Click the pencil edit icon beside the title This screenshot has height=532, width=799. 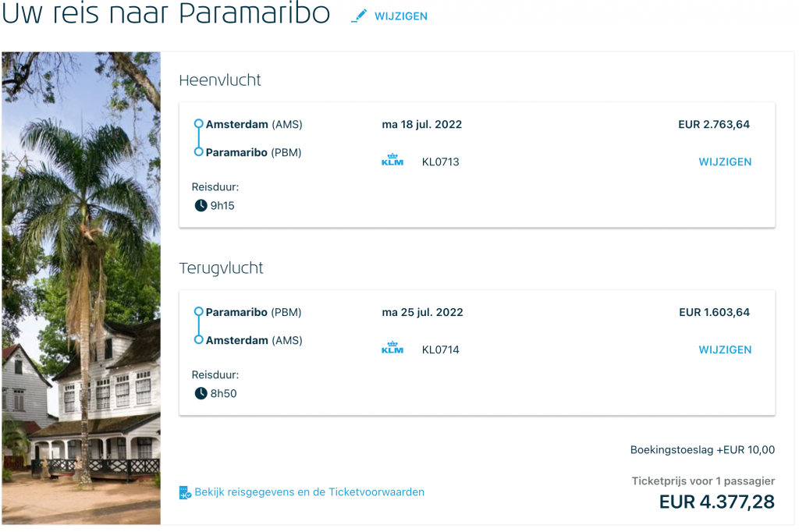coord(359,16)
